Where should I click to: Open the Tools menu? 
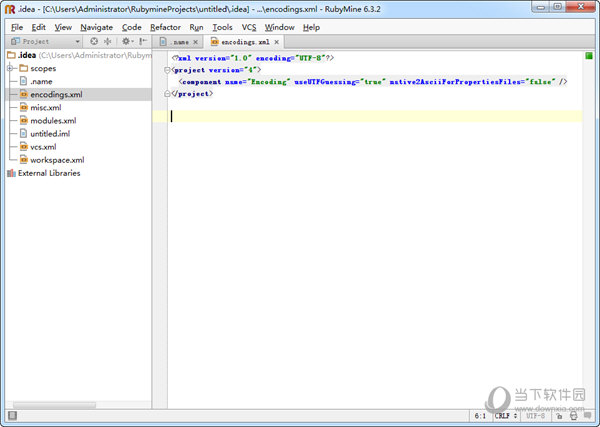pyautogui.click(x=222, y=28)
